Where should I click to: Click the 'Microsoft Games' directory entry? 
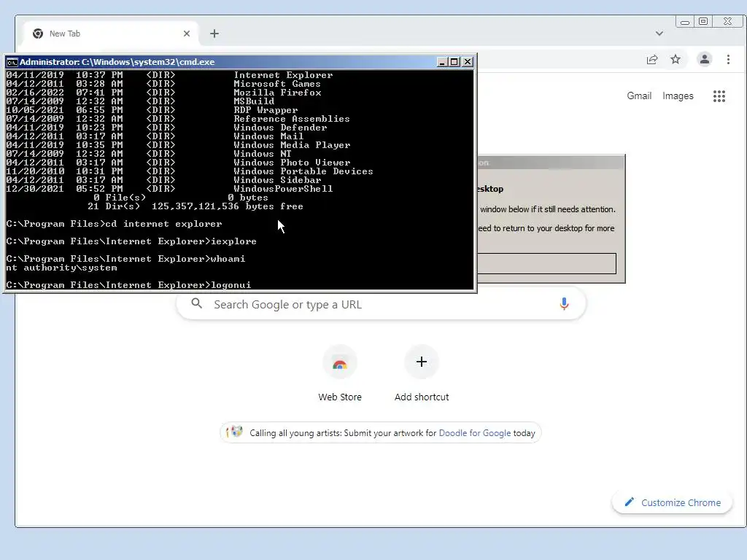[x=277, y=84]
